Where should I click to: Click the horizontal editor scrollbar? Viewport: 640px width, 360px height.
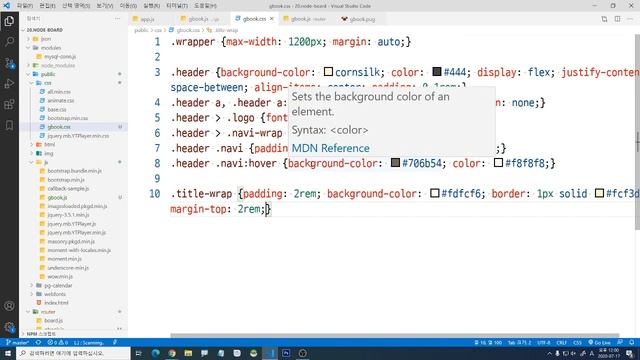[394, 335]
